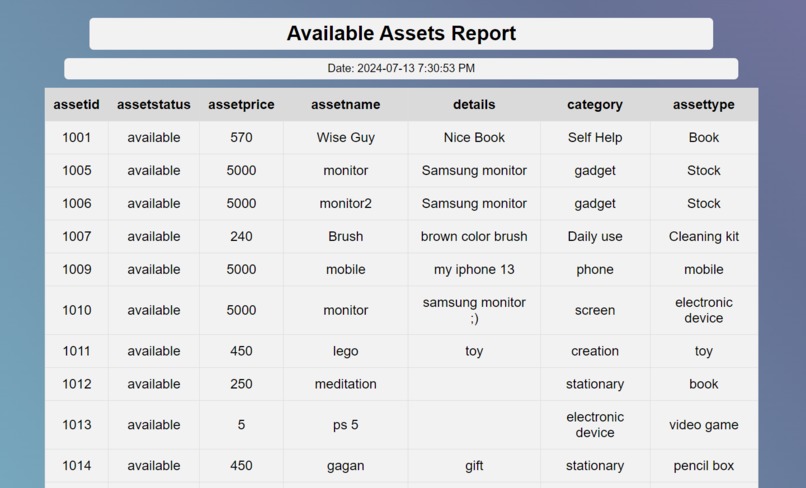Click the assettype column header

(x=704, y=105)
